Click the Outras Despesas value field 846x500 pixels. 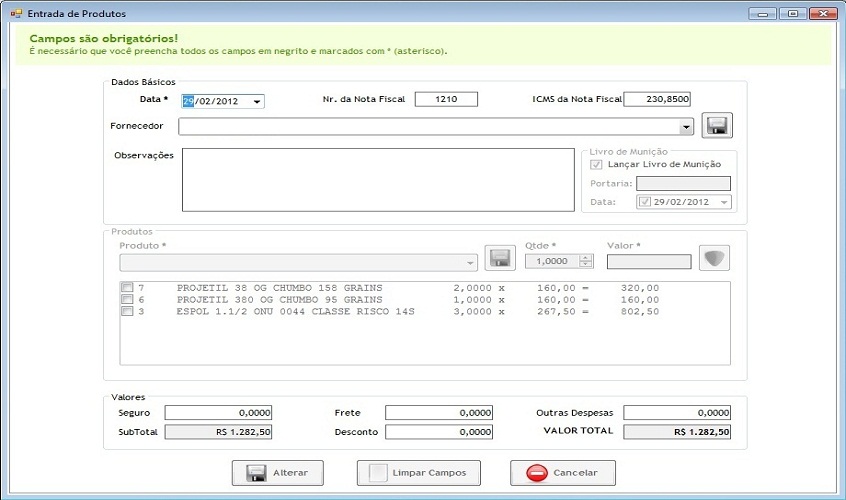pyautogui.click(x=677, y=413)
